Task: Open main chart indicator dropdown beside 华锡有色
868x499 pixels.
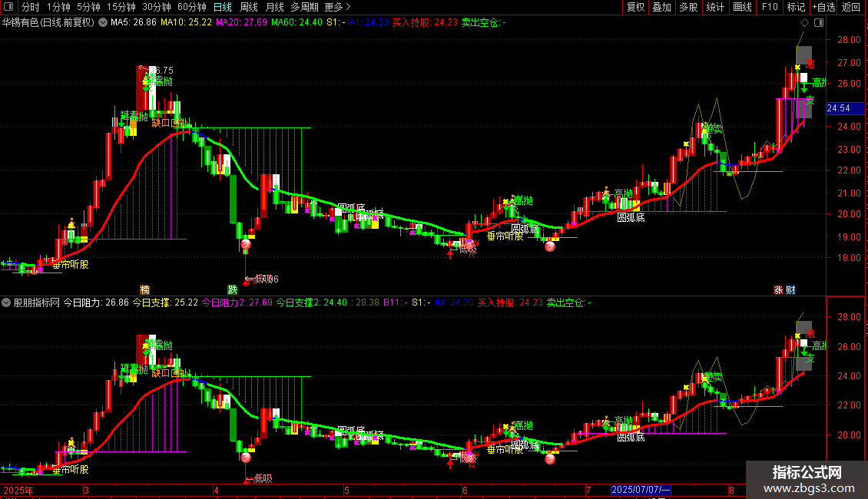Action: [x=103, y=23]
